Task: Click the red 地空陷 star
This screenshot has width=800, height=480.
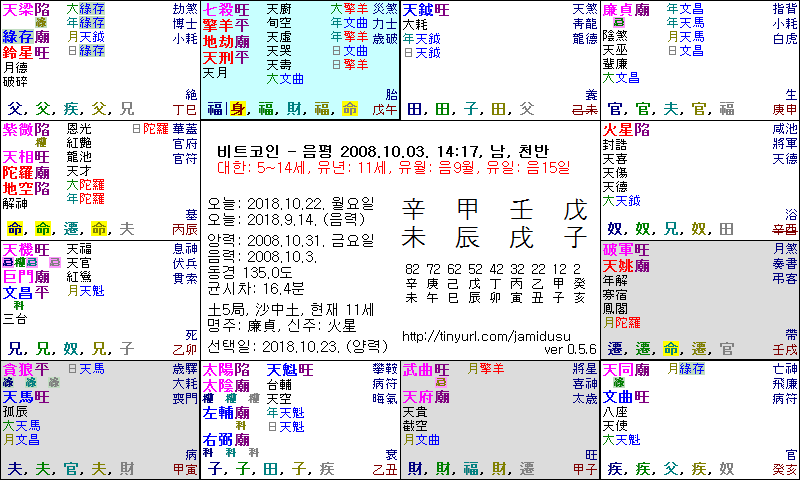Action: 26,188
